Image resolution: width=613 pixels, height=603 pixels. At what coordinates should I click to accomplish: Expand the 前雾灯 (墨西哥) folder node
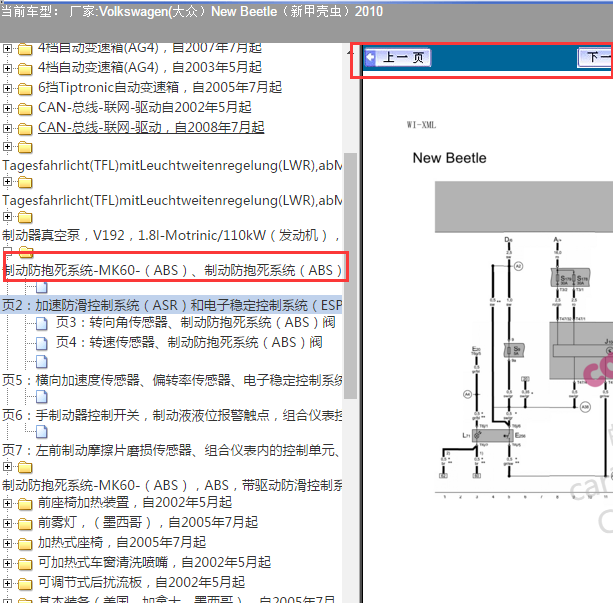pos(7,523)
